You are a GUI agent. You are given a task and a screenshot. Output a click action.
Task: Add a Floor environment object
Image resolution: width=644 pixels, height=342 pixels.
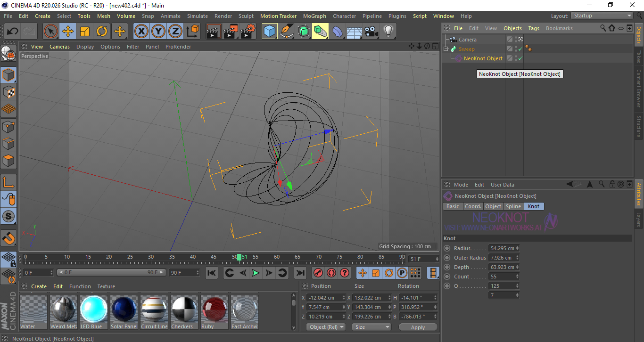click(355, 32)
